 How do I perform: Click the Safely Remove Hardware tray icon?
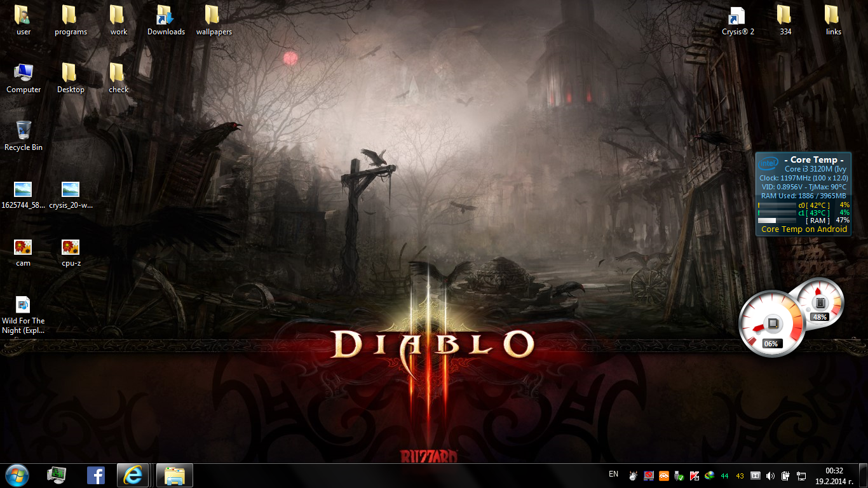coord(679,475)
